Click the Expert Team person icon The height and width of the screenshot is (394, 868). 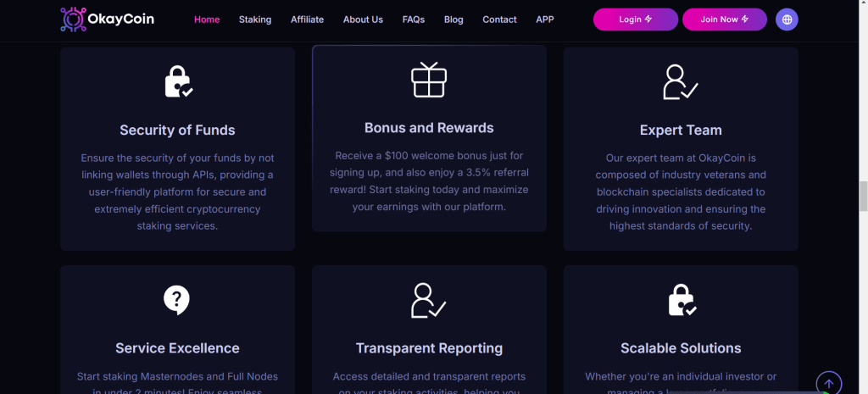(x=680, y=81)
